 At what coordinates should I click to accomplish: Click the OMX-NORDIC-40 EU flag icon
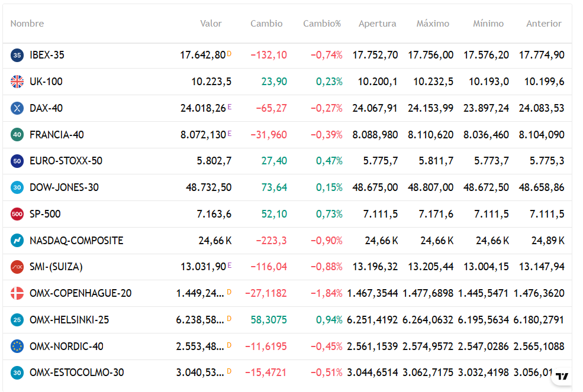[17, 346]
